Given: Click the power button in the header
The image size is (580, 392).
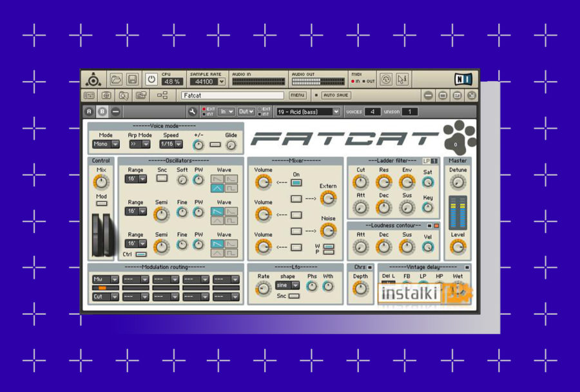Looking at the screenshot, I should point(151,79).
